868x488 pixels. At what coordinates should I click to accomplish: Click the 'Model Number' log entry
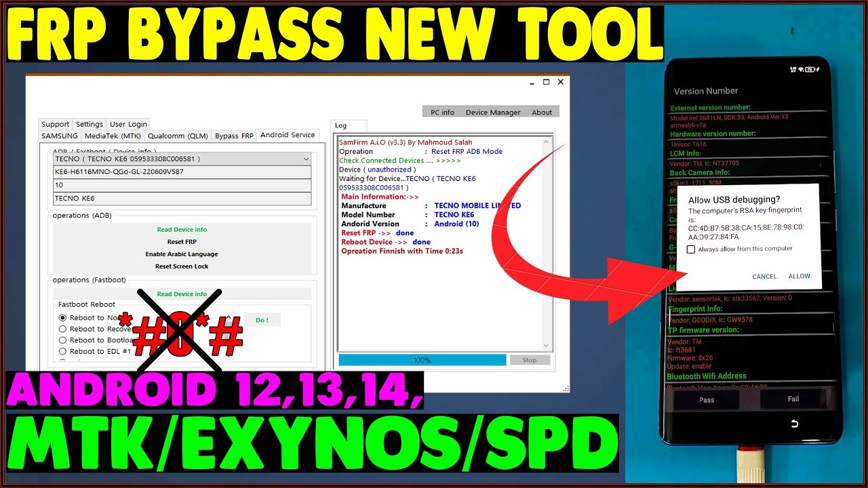click(408, 215)
